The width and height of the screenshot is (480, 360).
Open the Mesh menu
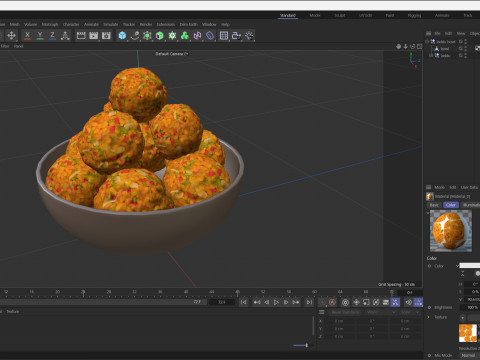(x=14, y=24)
